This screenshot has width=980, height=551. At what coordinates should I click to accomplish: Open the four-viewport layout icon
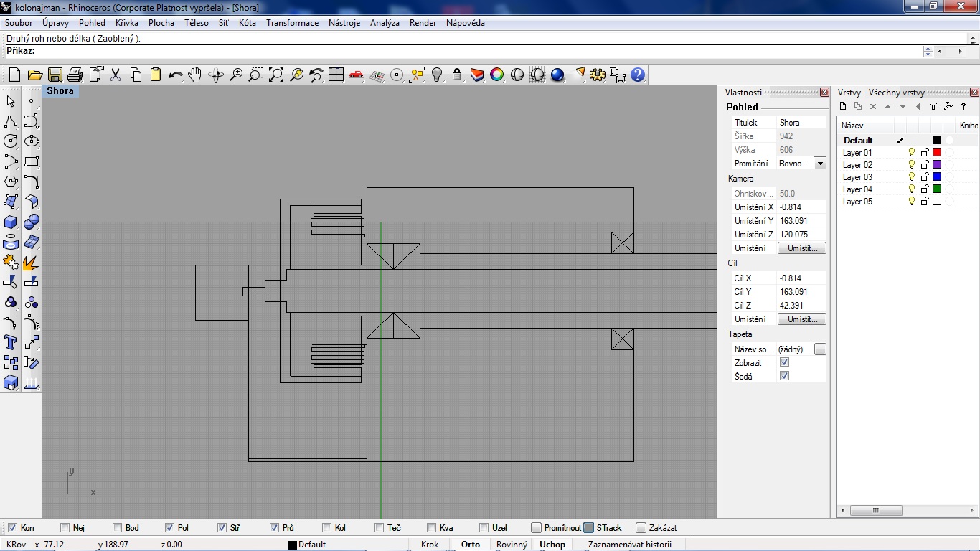(x=336, y=75)
